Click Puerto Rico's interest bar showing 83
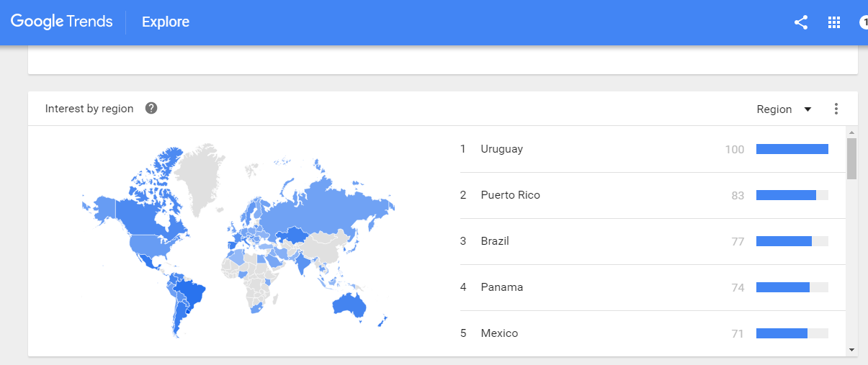 point(792,195)
